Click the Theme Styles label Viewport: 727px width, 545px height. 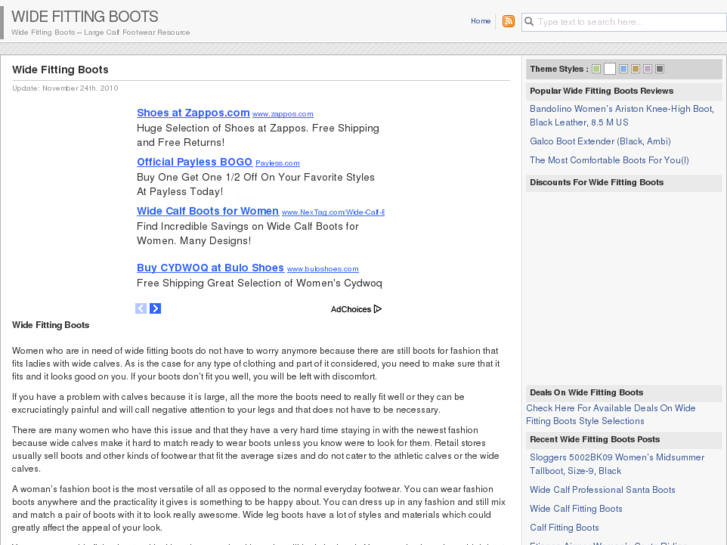[559, 69]
